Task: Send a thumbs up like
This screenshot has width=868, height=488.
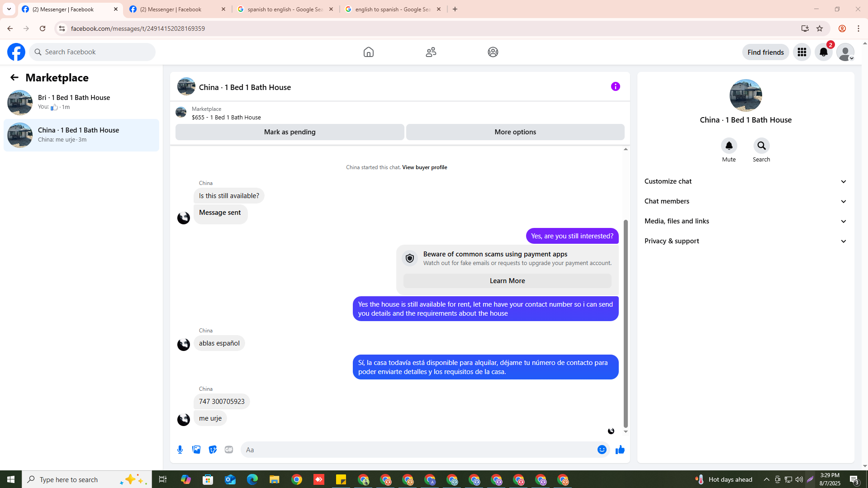Action: (x=620, y=450)
